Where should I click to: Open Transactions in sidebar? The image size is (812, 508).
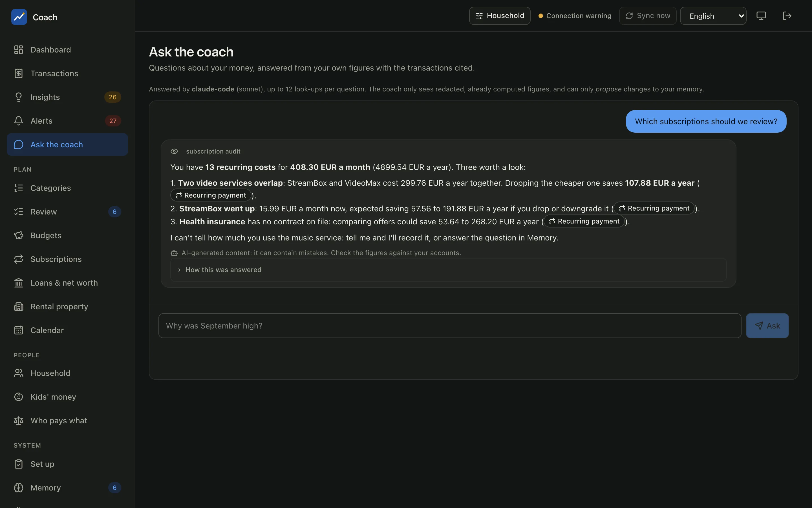tap(67, 73)
